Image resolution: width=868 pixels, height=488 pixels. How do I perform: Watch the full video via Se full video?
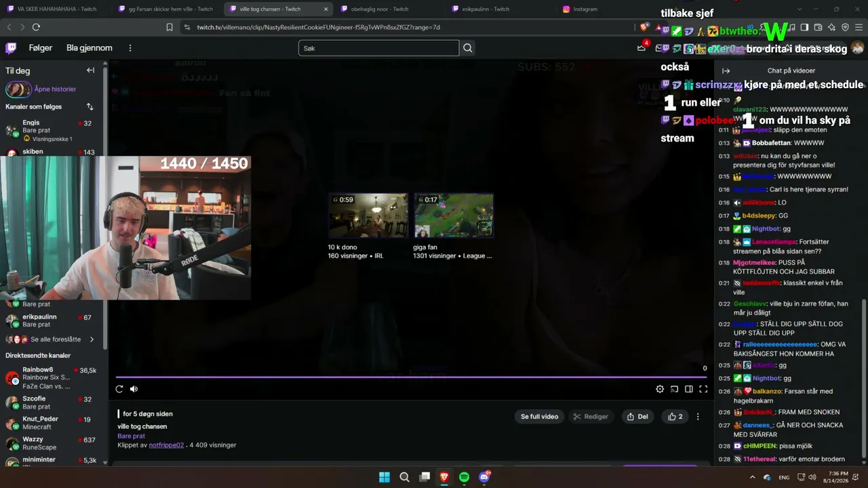540,417
